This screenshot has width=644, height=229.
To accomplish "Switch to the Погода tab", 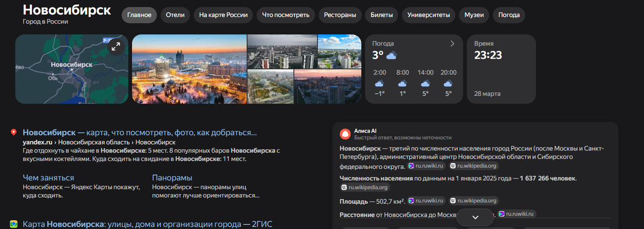I will tap(509, 15).
